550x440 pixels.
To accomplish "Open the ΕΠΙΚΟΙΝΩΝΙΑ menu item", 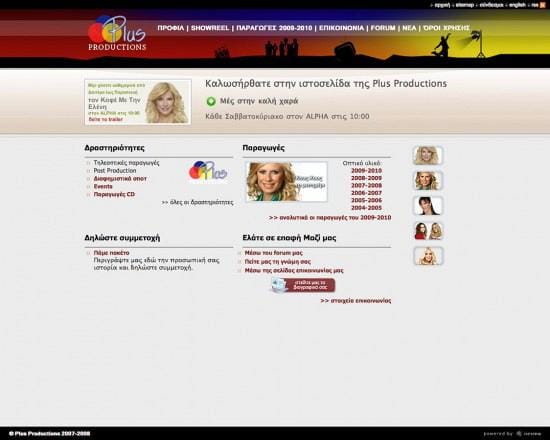I will 341,28.
